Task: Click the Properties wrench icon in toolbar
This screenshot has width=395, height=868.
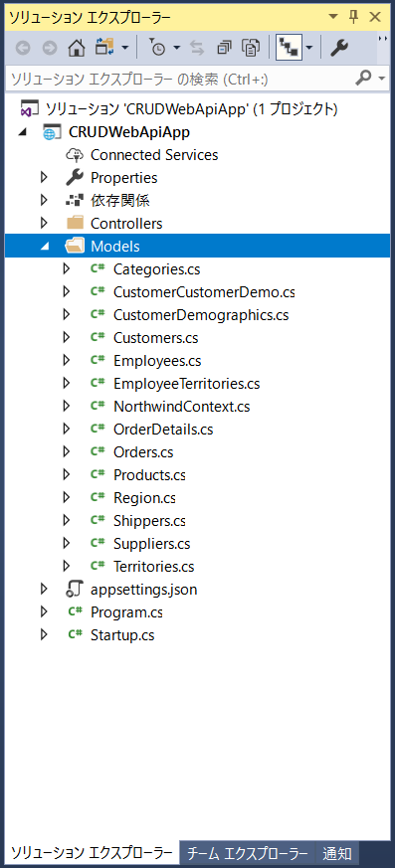Action: point(339,49)
